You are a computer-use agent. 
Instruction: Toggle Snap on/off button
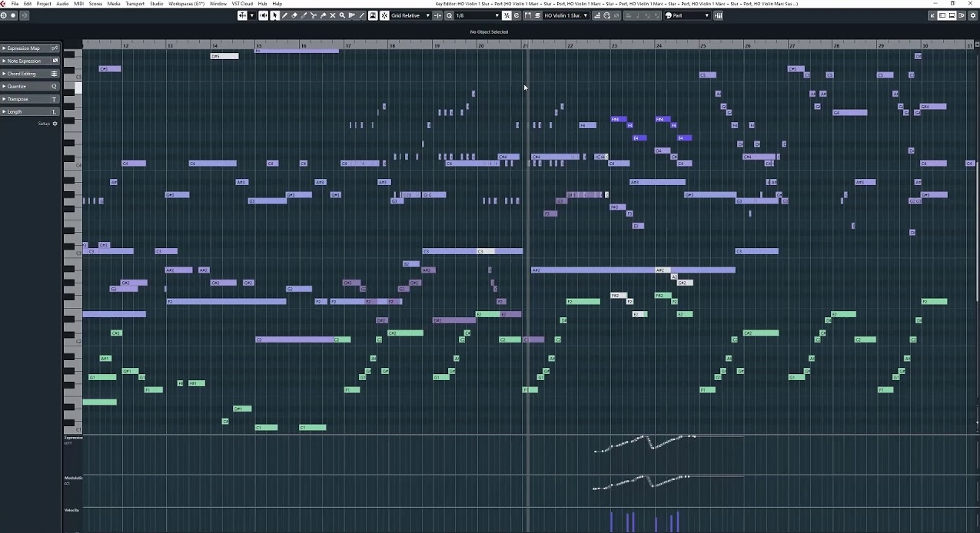click(x=384, y=15)
